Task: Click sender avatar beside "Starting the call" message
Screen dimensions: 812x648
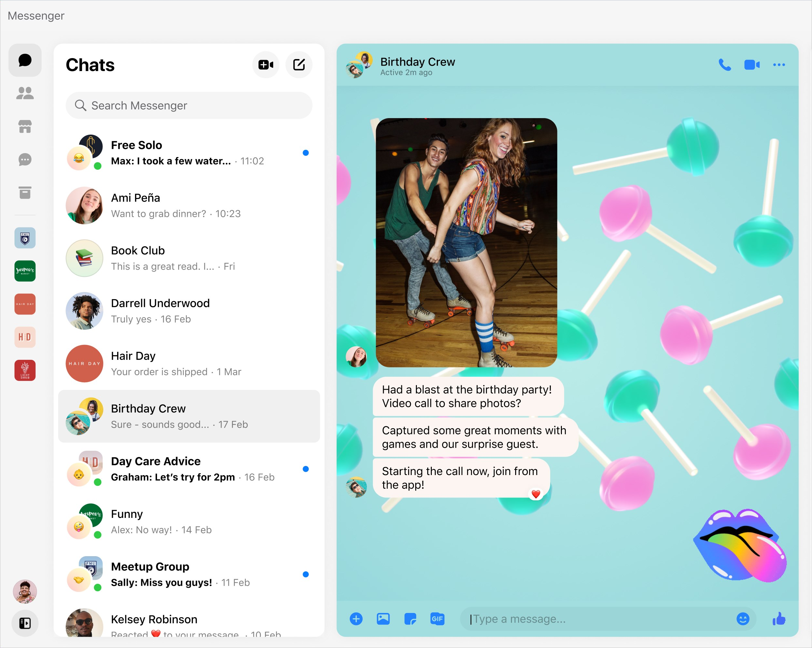Action: (356, 487)
